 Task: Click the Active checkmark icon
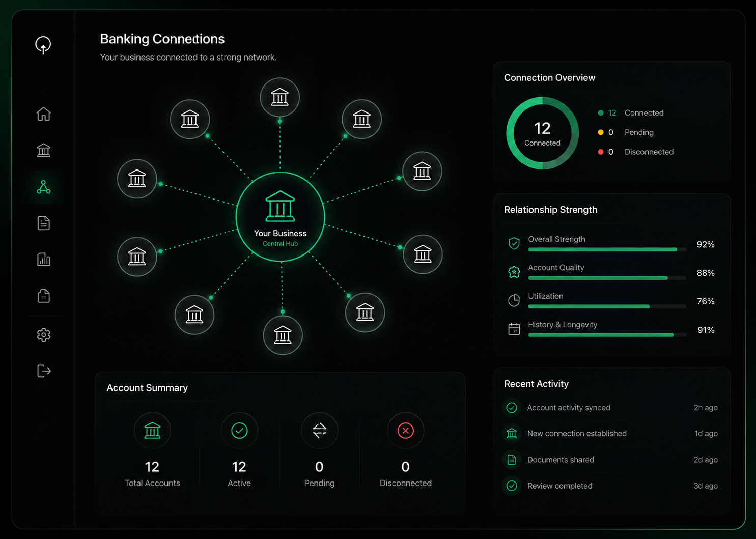pos(239,431)
